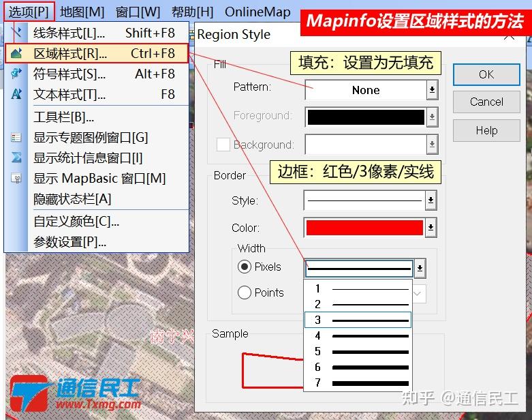Click the MapBasic window icon

16,178
